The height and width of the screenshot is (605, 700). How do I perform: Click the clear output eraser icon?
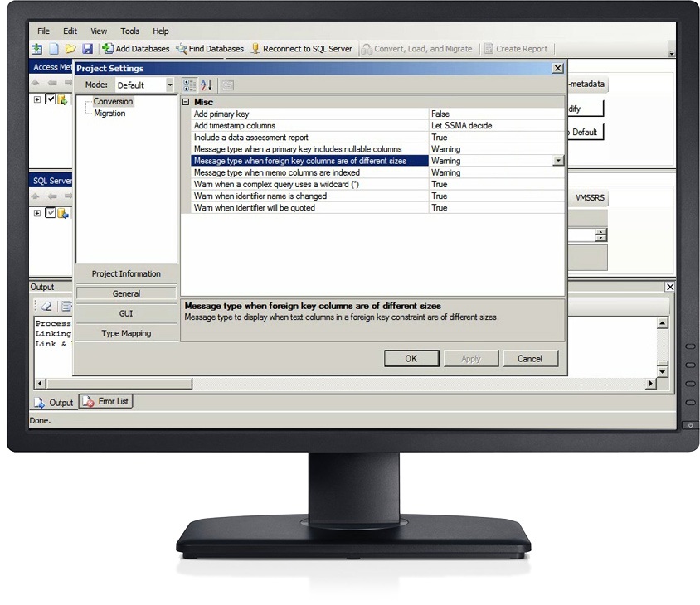click(46, 307)
